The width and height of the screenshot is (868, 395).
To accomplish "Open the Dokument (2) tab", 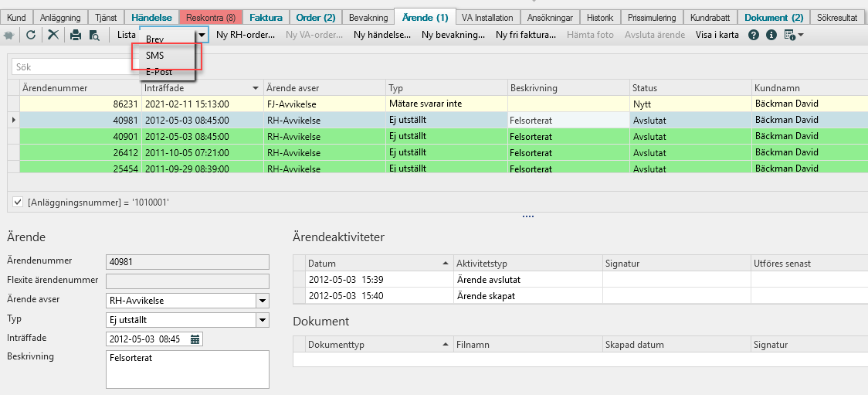I will click(773, 18).
